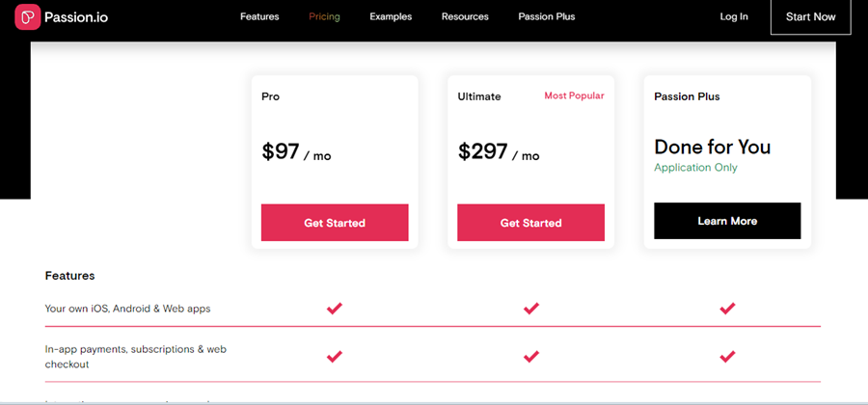The image size is (868, 405).
Task: Click the Passion.io logo icon
Action: (28, 16)
